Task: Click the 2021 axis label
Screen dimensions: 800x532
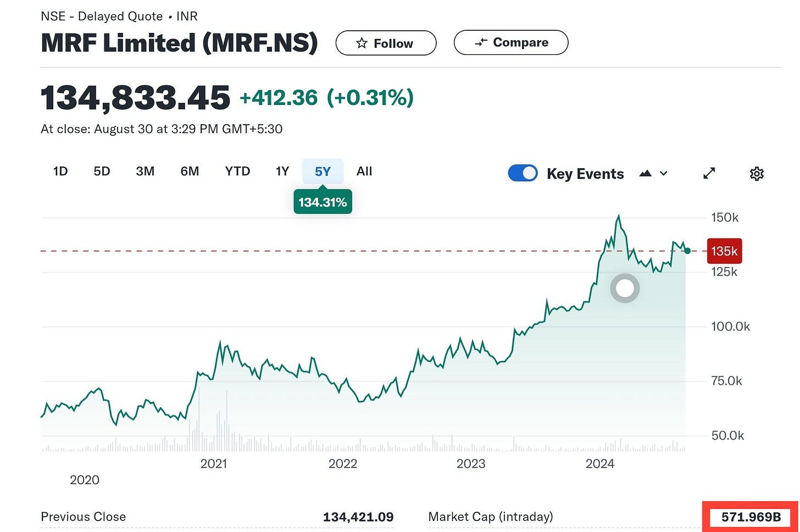Action: click(214, 464)
